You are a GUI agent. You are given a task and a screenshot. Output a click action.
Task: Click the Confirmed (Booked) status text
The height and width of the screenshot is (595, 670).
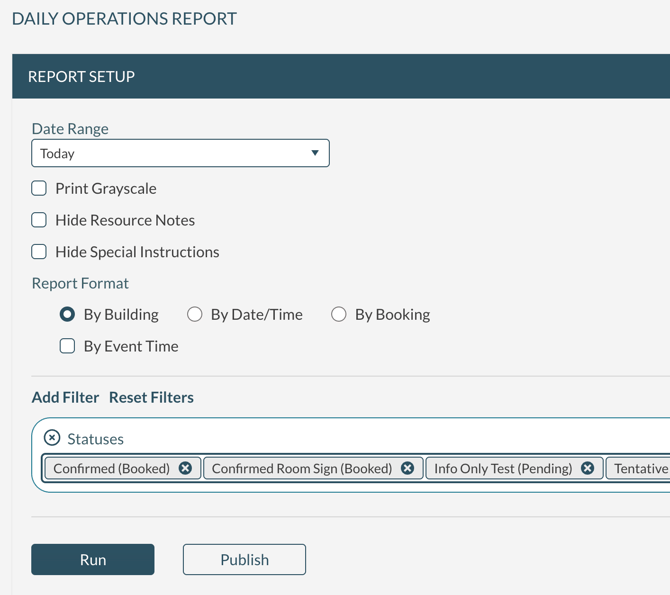pos(112,468)
